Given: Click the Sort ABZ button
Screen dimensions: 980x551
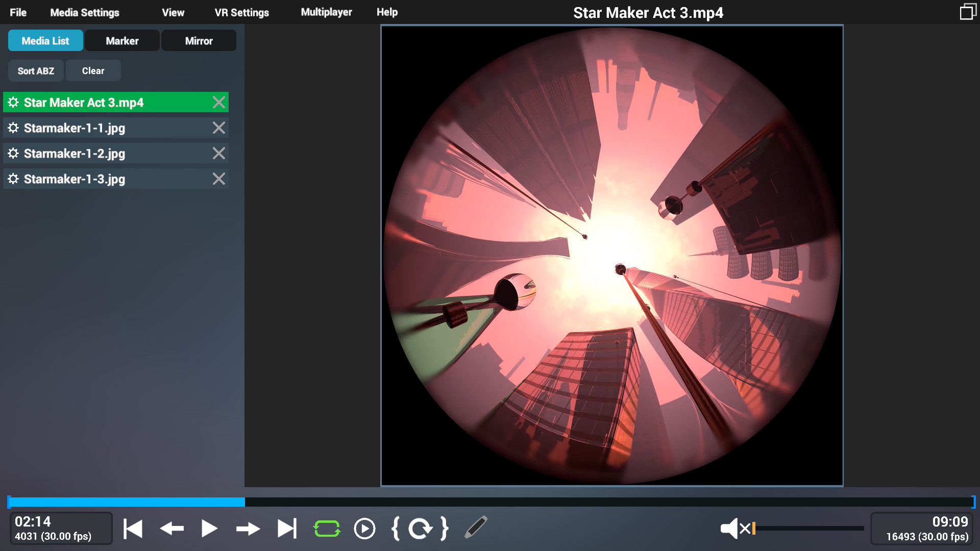Looking at the screenshot, I should pos(35,70).
